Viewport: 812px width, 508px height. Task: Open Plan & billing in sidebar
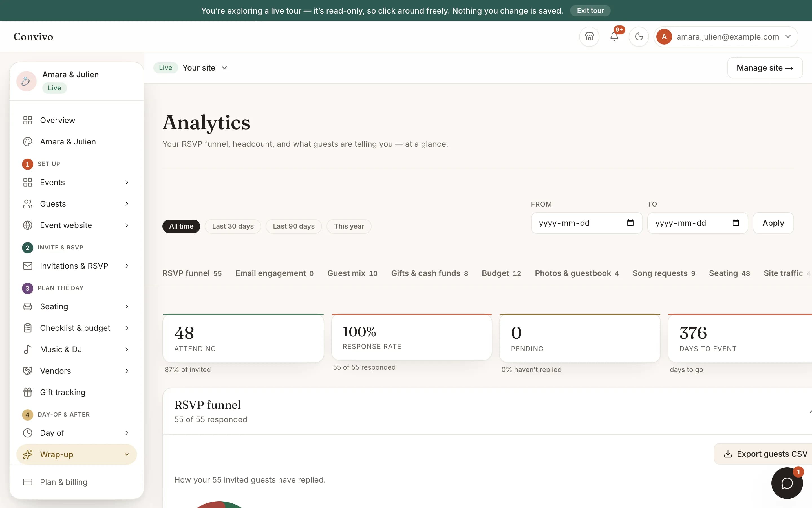point(76,482)
